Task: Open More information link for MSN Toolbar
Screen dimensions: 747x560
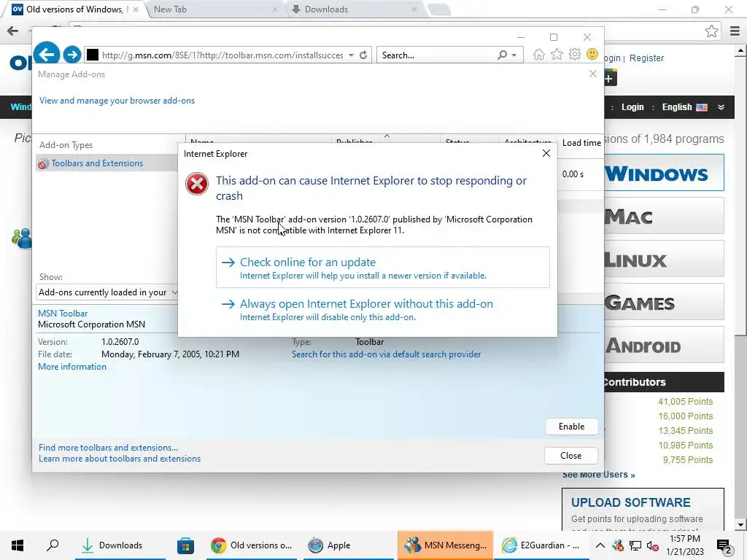Action: 72,367
